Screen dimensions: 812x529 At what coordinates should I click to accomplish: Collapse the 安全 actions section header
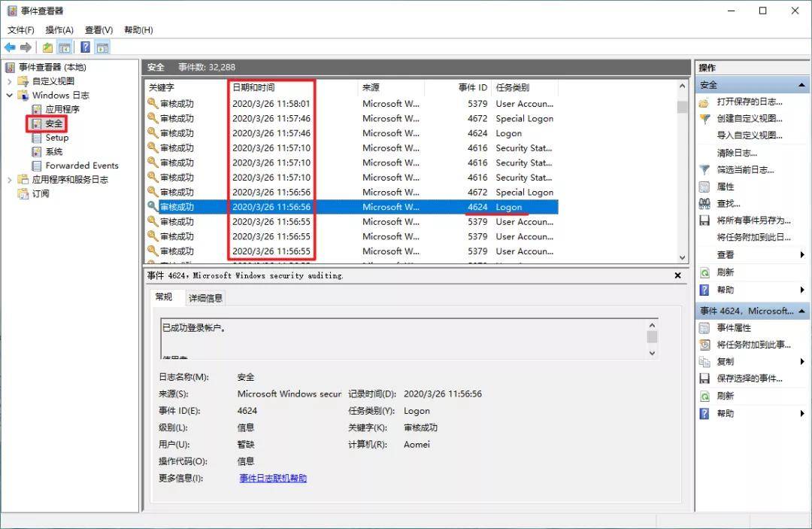(x=801, y=85)
